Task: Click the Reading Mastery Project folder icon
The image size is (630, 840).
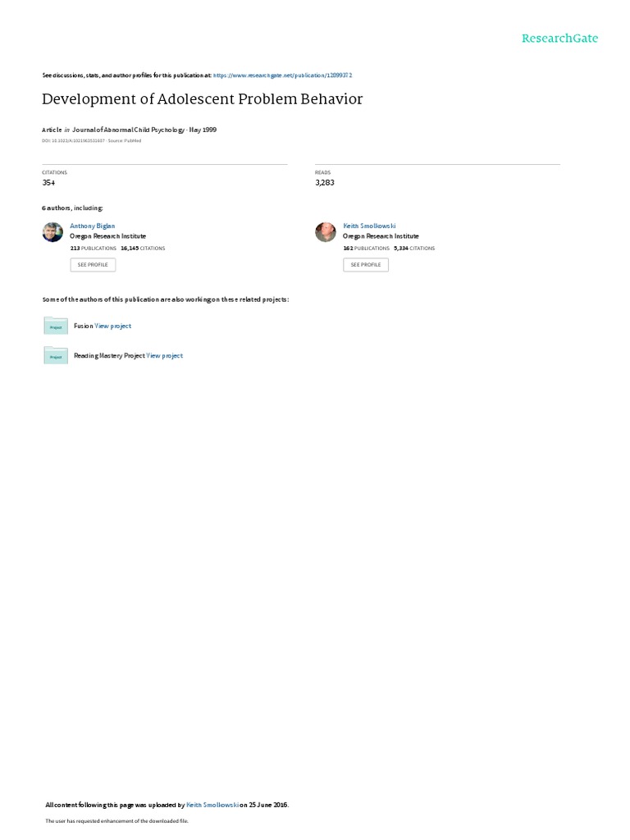Action: [56, 355]
